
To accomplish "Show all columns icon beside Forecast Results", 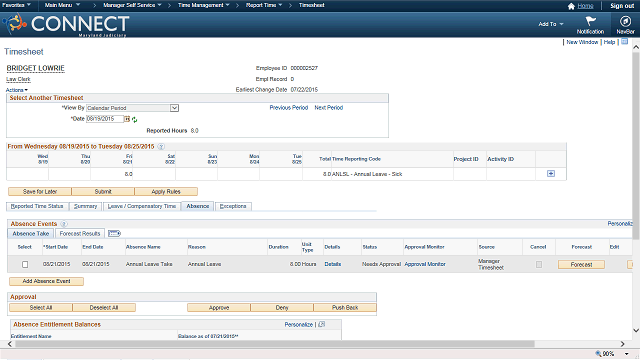I will [x=114, y=233].
